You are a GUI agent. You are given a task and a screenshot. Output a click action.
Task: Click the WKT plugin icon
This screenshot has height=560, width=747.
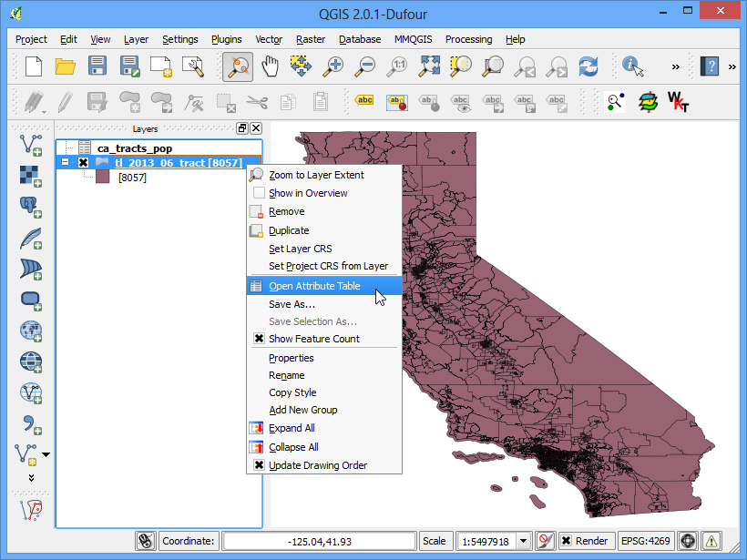click(678, 101)
